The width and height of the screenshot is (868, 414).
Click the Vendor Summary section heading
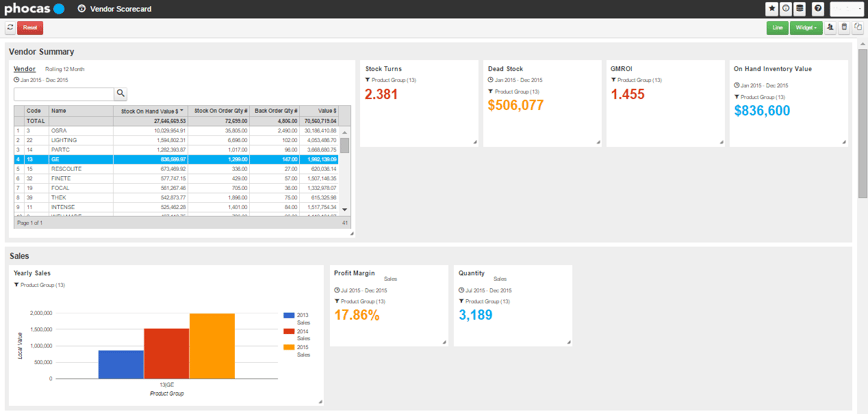click(42, 51)
